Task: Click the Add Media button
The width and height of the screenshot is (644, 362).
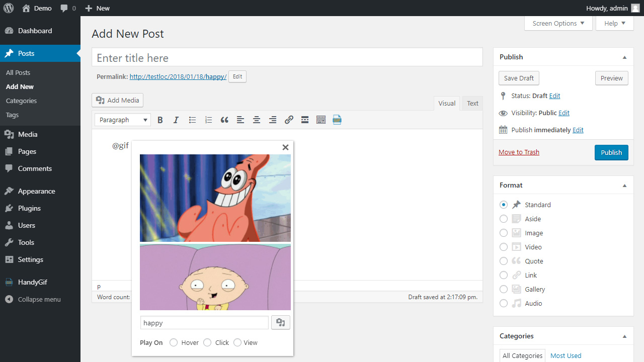Action: click(x=118, y=100)
